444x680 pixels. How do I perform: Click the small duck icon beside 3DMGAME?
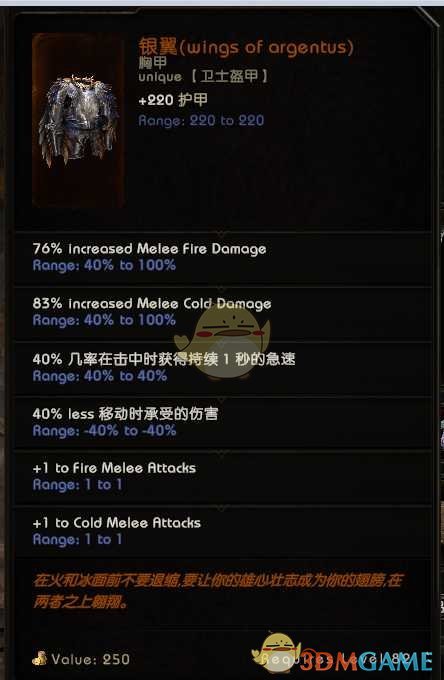276,652
